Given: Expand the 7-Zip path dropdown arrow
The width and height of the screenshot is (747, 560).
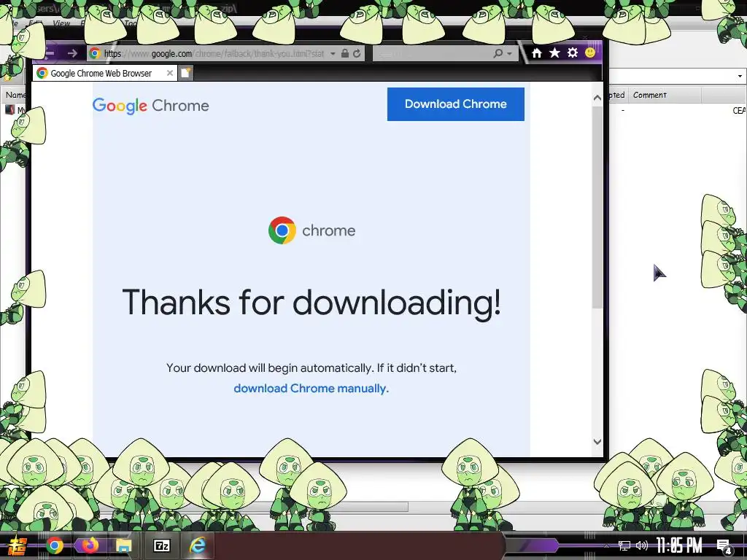Looking at the screenshot, I should (x=740, y=76).
